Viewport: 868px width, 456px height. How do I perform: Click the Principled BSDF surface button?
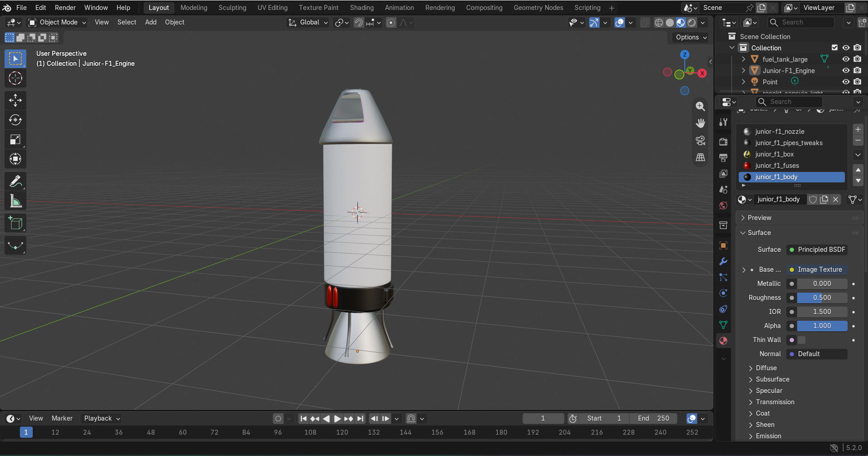pyautogui.click(x=817, y=250)
